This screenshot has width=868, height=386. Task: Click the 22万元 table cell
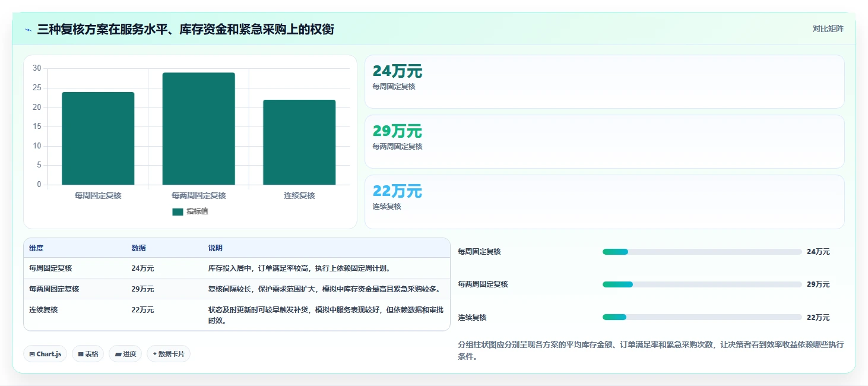coord(142,310)
